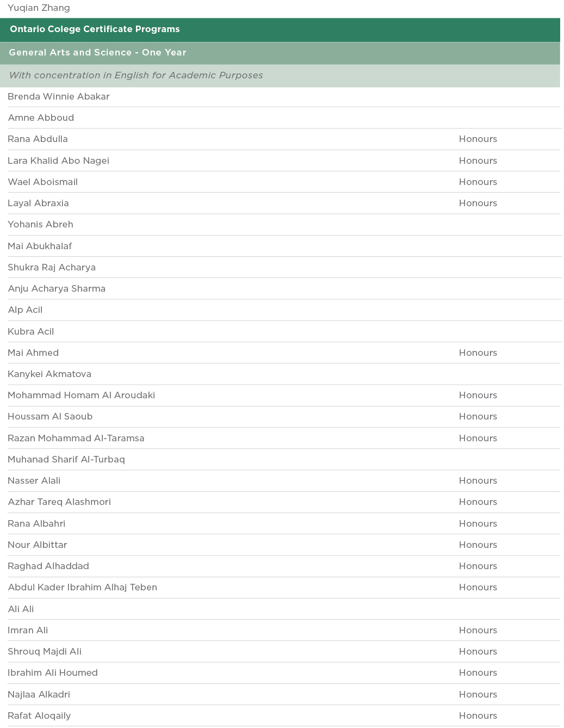Select the Shukra Raj Acharya entry

(52, 268)
